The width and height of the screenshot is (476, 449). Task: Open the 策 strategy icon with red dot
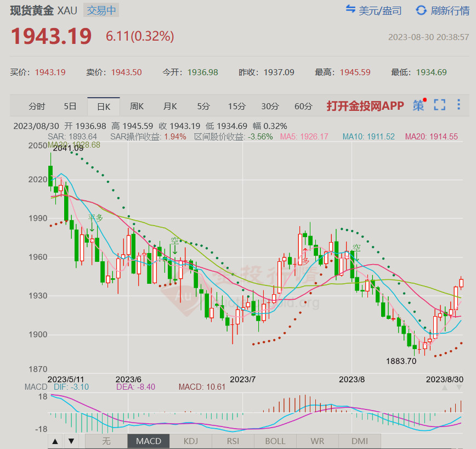418,105
